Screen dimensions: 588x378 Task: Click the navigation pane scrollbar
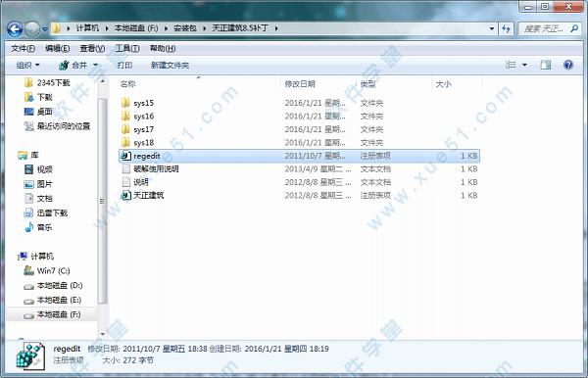(x=102, y=201)
